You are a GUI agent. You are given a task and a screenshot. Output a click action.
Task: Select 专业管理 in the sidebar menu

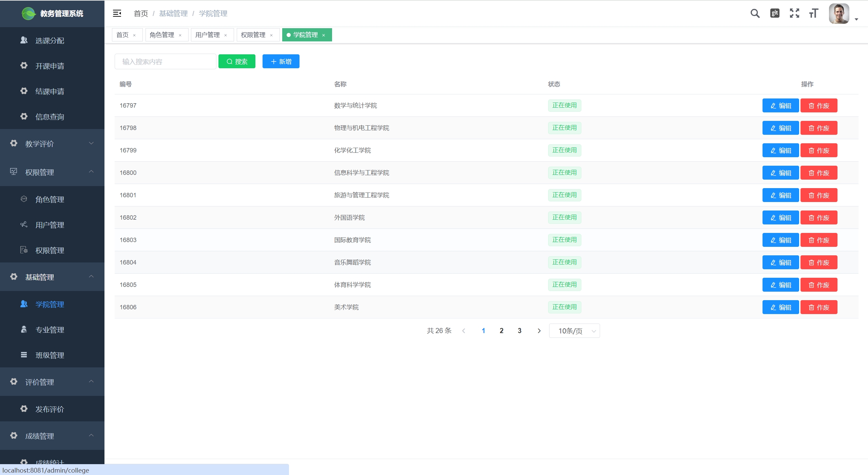pos(50,330)
